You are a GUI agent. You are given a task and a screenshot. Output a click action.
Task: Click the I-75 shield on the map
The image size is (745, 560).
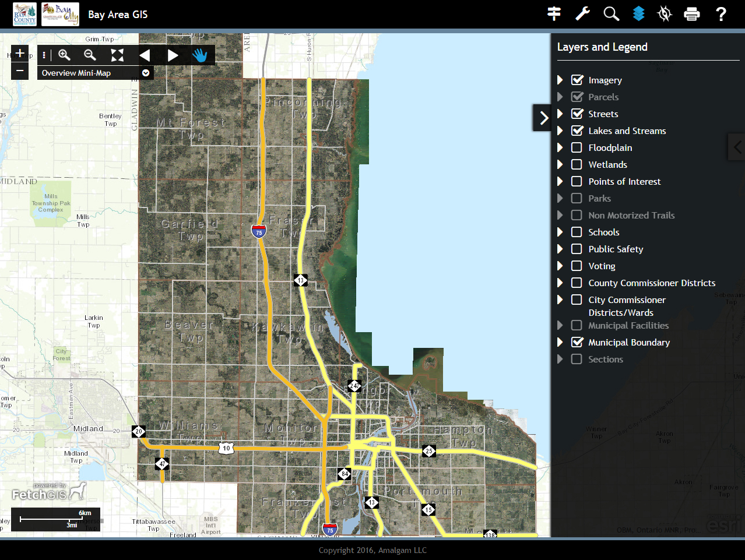(x=259, y=231)
